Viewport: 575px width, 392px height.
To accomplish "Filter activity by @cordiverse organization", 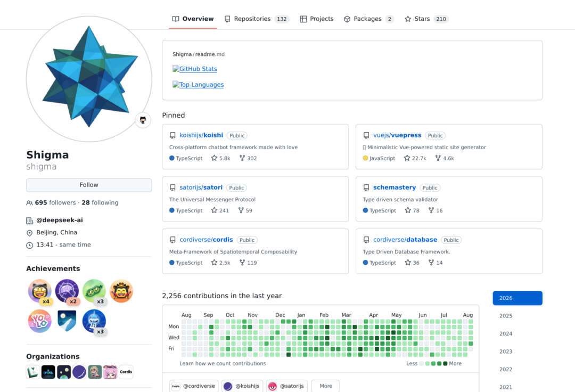I will tap(194, 386).
